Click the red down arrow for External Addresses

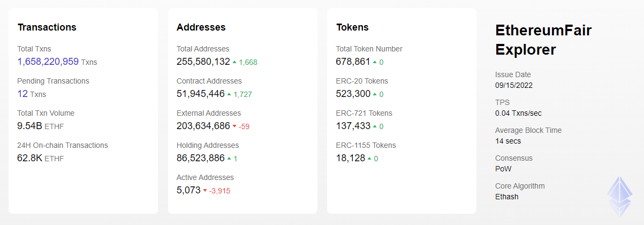tap(234, 126)
